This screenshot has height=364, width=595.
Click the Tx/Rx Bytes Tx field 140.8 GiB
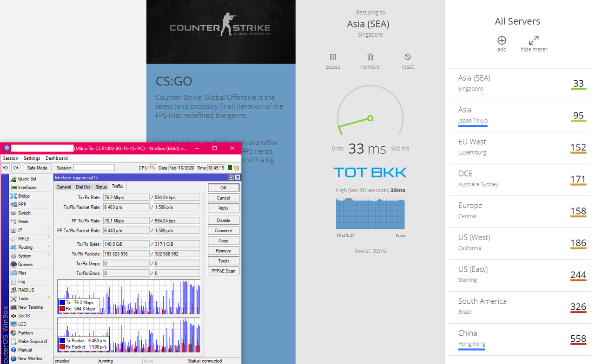tap(126, 244)
